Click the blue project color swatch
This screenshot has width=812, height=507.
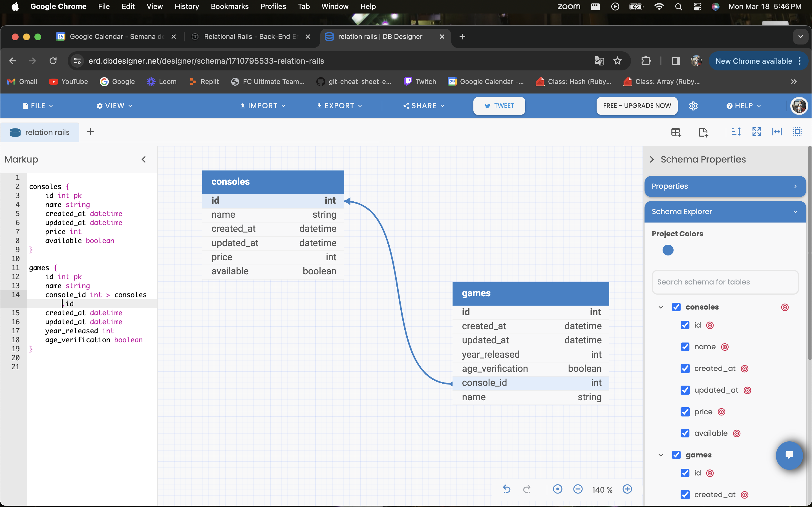coord(668,250)
